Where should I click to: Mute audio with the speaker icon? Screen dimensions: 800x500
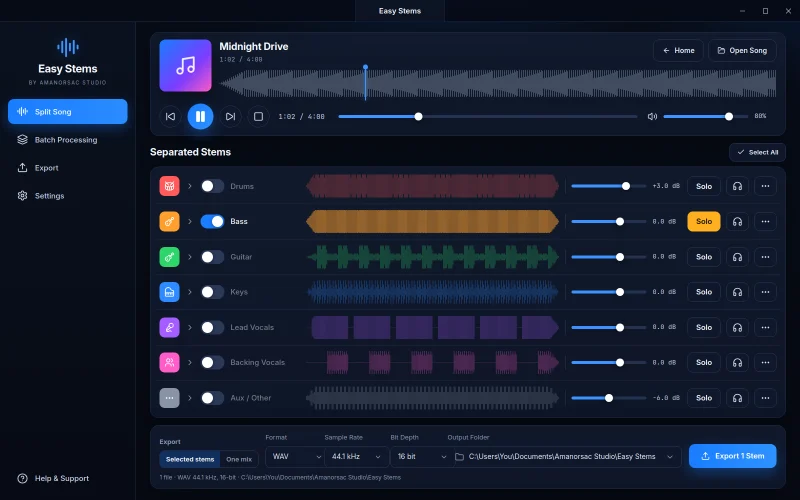(652, 116)
